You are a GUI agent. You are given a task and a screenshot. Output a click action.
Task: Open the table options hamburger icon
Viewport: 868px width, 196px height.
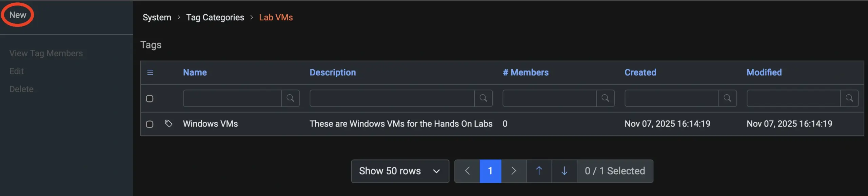150,72
